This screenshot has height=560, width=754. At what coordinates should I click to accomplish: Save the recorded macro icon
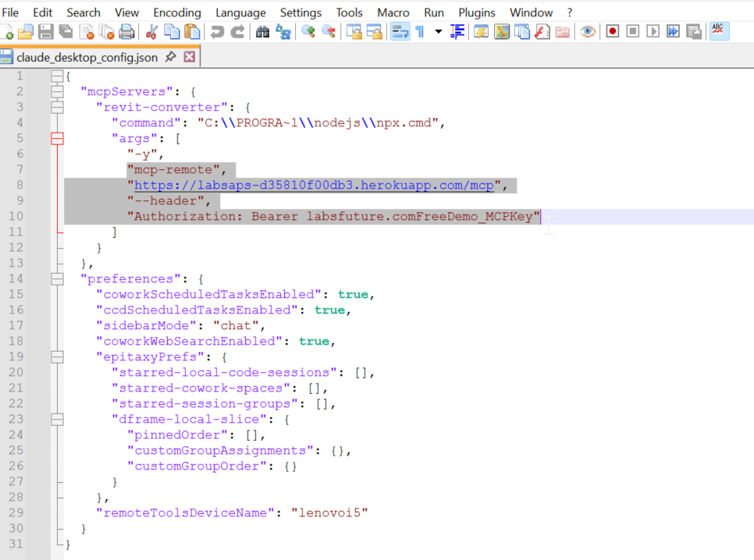[x=694, y=32]
